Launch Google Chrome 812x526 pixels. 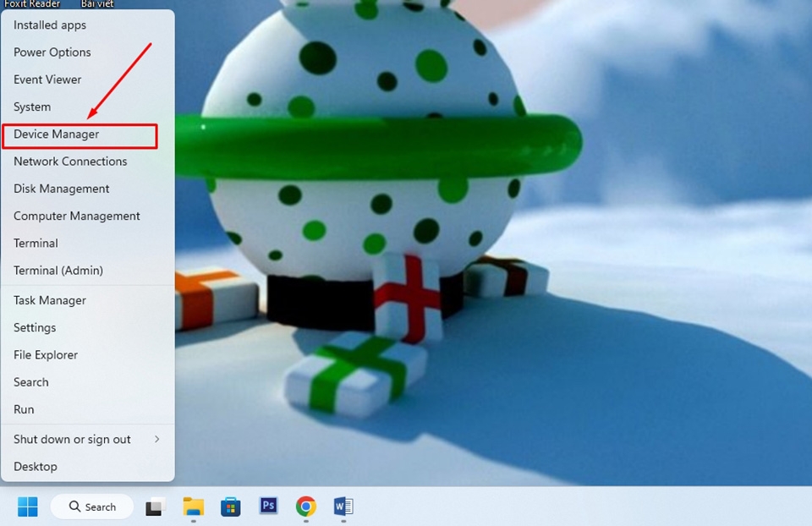pyautogui.click(x=305, y=506)
